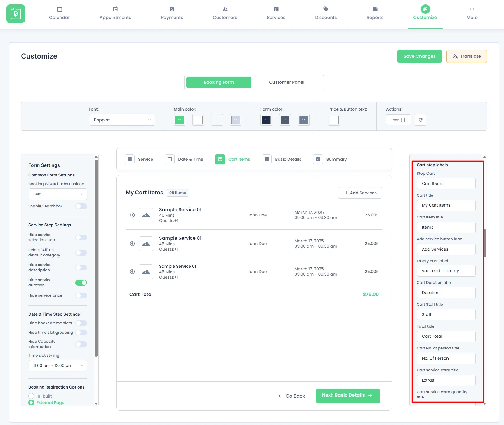Click the Translate button
504x425 pixels.
[x=467, y=56]
